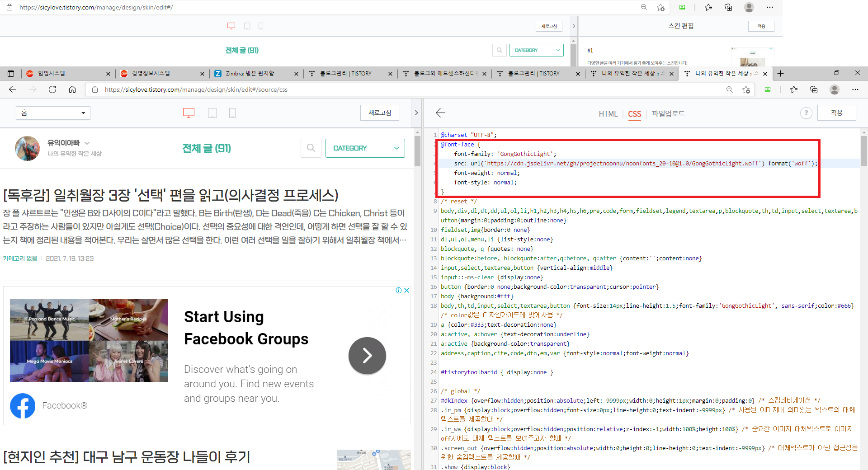Open the 일취월장 3장 book review post title
Image resolution: width=868 pixels, height=470 pixels.
click(x=171, y=195)
